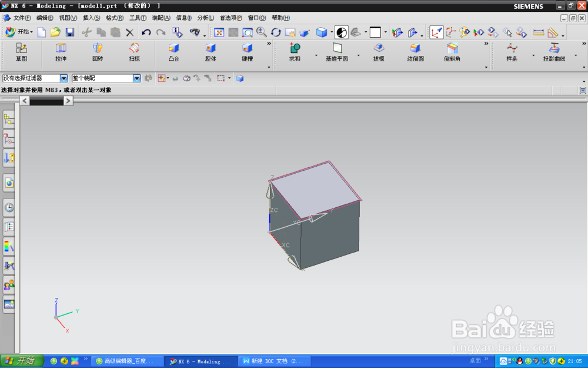588x368 pixels.
Task: Click the Fit view icon
Action: [219, 32]
